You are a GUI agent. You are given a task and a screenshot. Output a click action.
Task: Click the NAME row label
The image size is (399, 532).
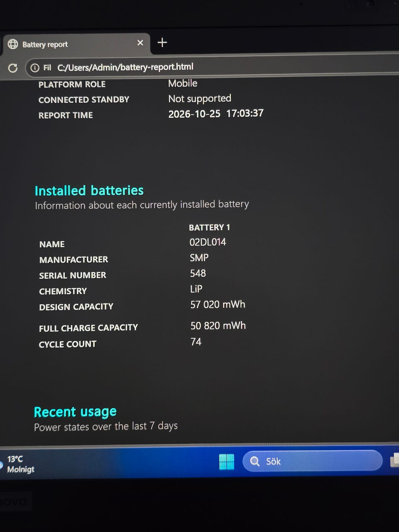52,244
